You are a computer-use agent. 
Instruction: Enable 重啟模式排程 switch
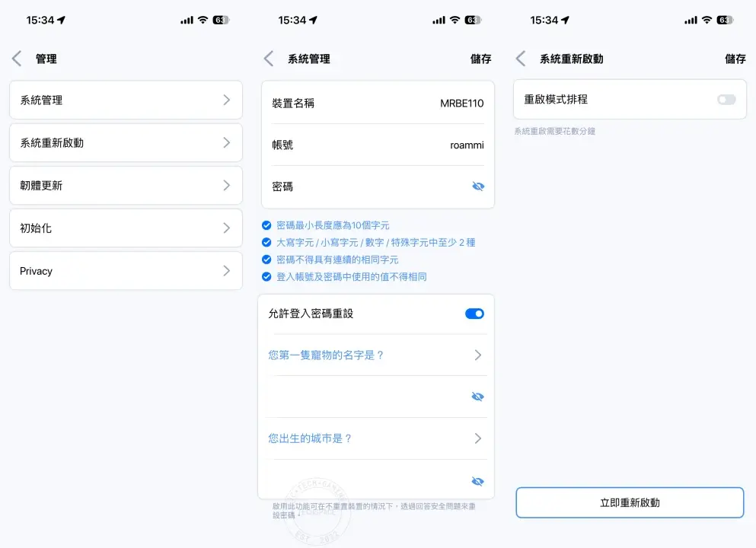726,100
